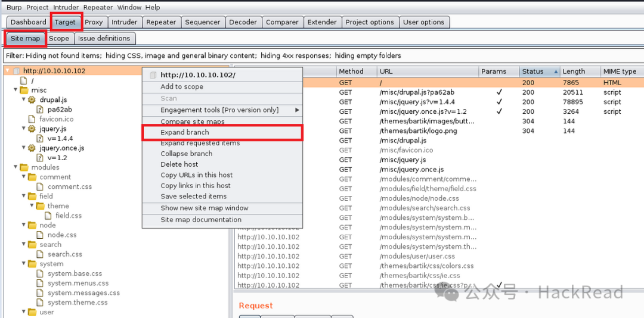The width and height of the screenshot is (644, 318).
Task: Open the Scope sub-tab
Action: coord(59,39)
